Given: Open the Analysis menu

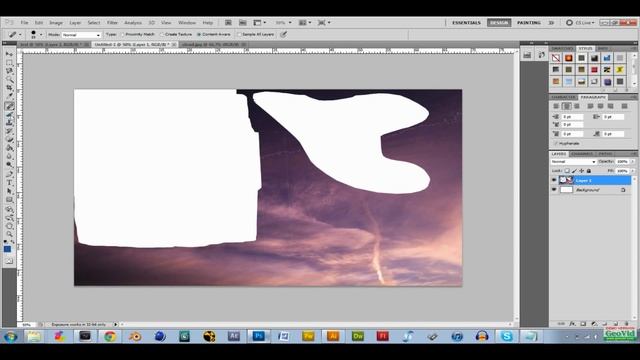Looking at the screenshot, I should 133,23.
